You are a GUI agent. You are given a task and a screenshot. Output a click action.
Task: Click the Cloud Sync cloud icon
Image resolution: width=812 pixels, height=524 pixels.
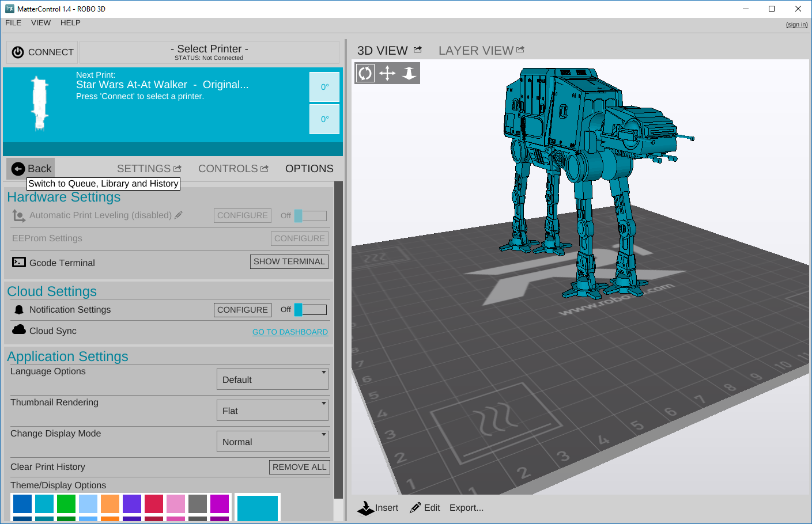tap(18, 330)
